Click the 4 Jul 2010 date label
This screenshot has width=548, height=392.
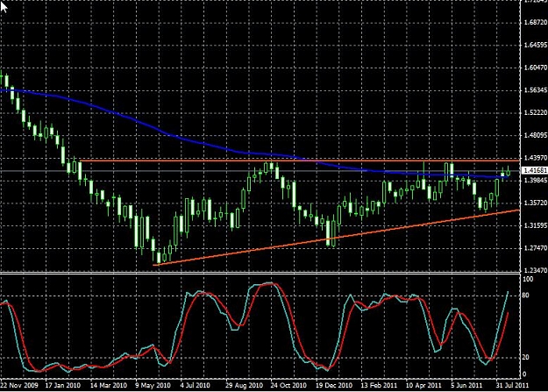click(x=195, y=385)
